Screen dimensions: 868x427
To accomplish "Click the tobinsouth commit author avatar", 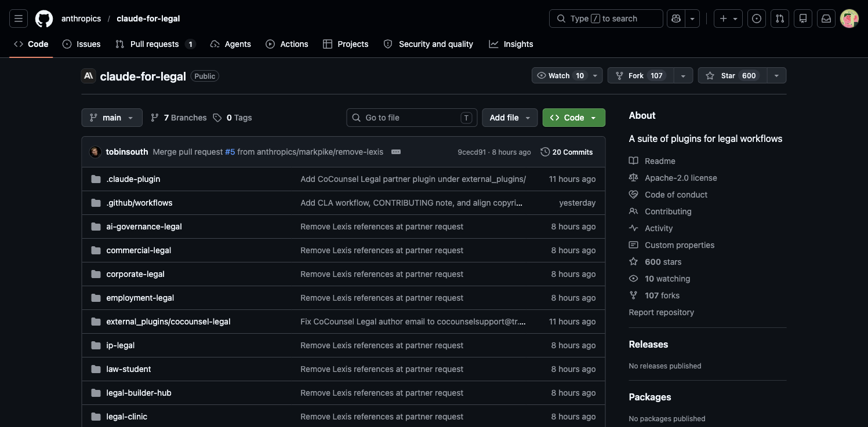I will coord(96,152).
